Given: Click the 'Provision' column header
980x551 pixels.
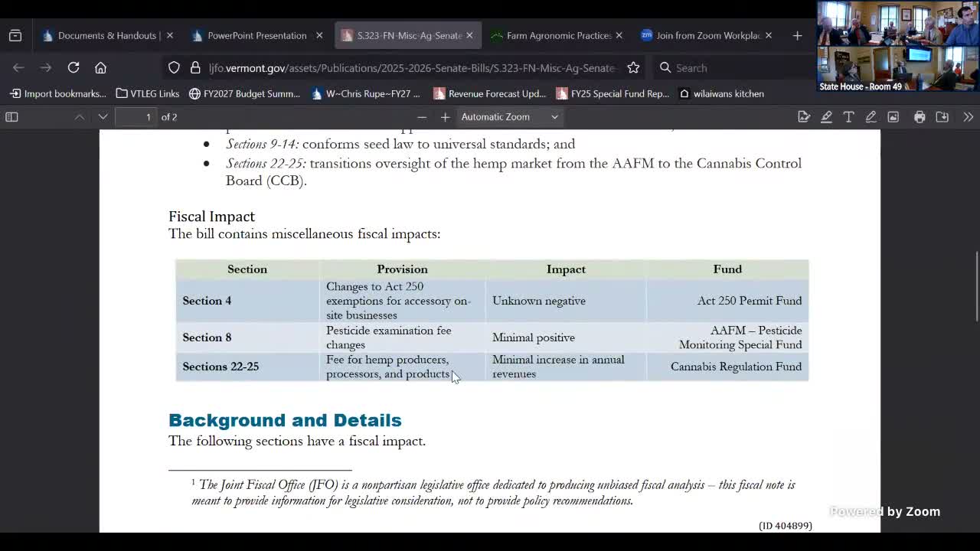Looking at the screenshot, I should click(402, 269).
